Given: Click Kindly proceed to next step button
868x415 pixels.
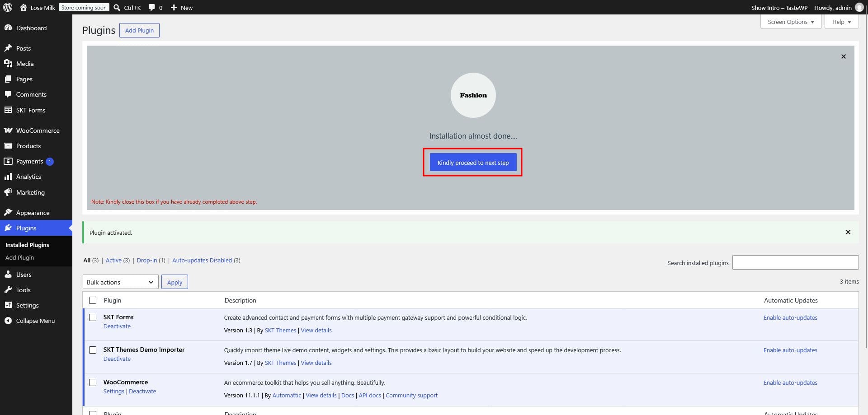Looking at the screenshot, I should tap(473, 163).
